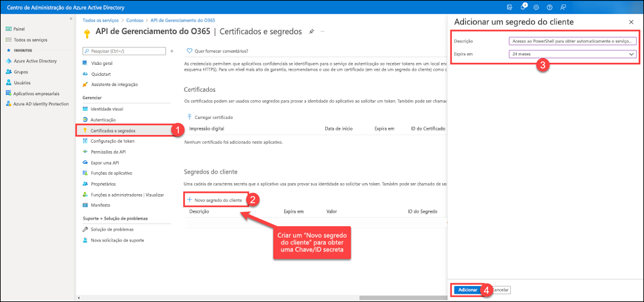The width and height of the screenshot is (644, 302).
Task: Open the more options ellipsis beside the title
Action: tap(323, 31)
